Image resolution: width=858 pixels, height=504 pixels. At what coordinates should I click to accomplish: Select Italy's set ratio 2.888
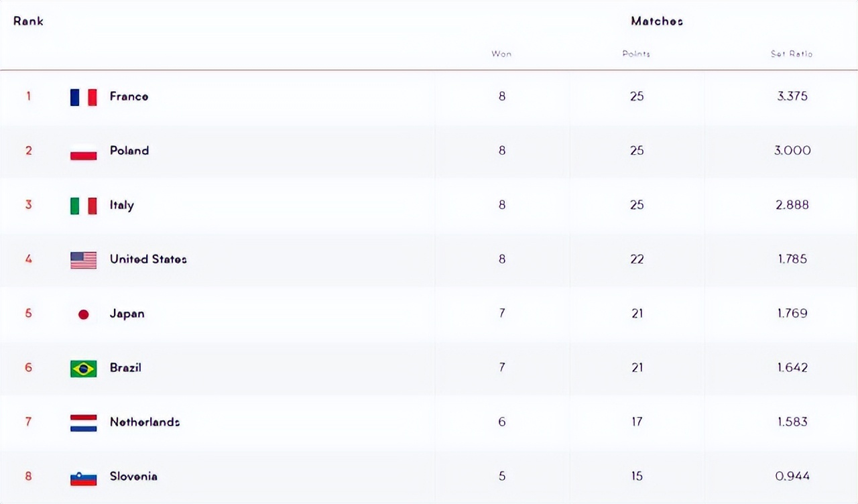click(x=792, y=205)
